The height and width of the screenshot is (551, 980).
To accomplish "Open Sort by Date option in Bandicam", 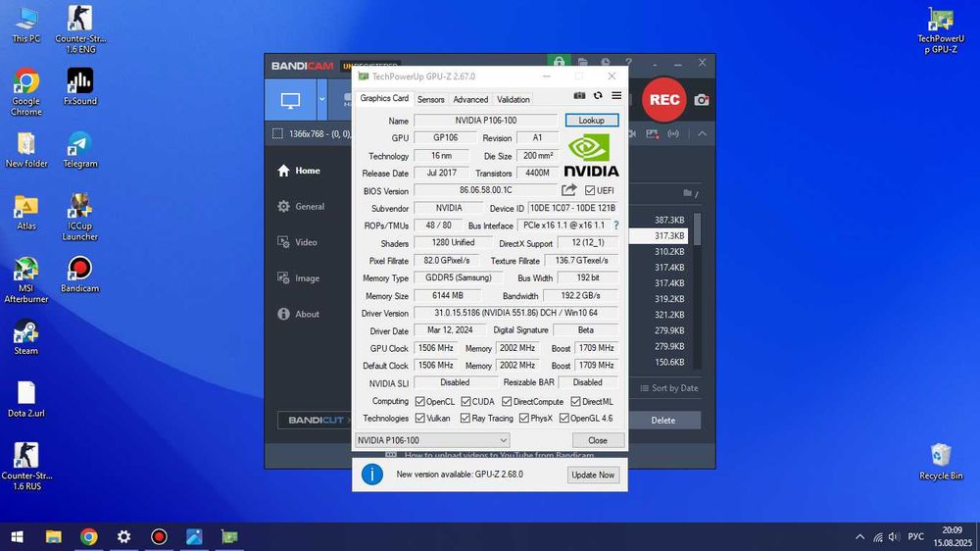I will (x=668, y=388).
